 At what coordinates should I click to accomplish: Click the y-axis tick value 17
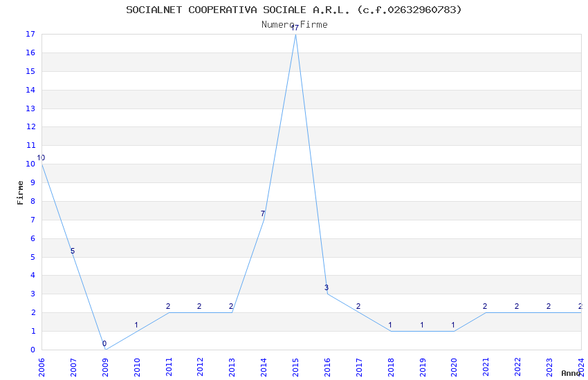[30, 34]
